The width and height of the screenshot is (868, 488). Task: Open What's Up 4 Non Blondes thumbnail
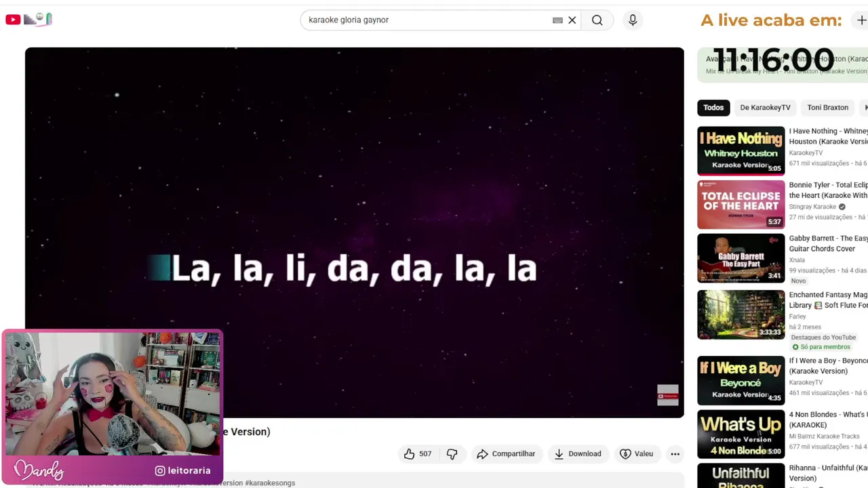pos(741,434)
